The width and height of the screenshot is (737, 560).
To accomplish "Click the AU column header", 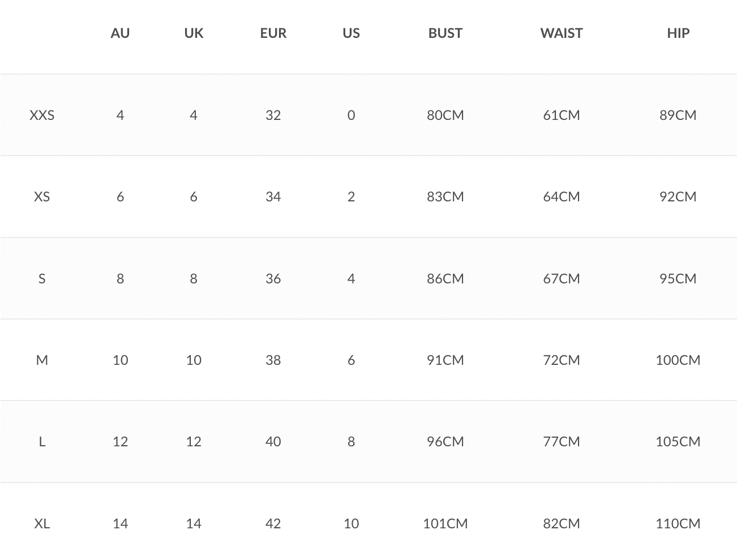I will tap(120, 33).
